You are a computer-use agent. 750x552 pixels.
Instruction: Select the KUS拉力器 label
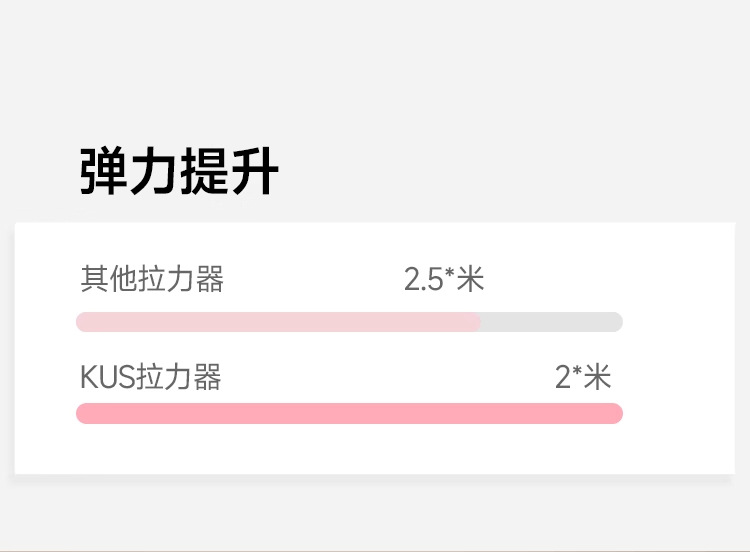(150, 377)
